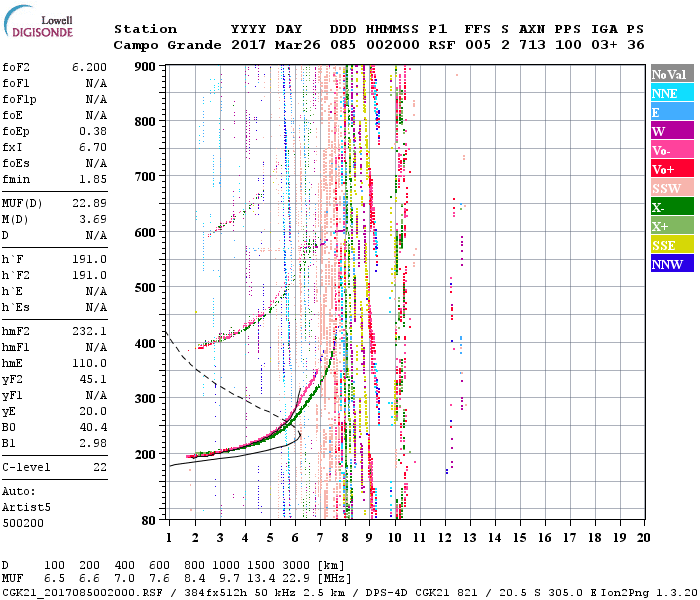Click the NNW dark blue legend swatch
This screenshot has height=600, width=700.
[x=672, y=263]
